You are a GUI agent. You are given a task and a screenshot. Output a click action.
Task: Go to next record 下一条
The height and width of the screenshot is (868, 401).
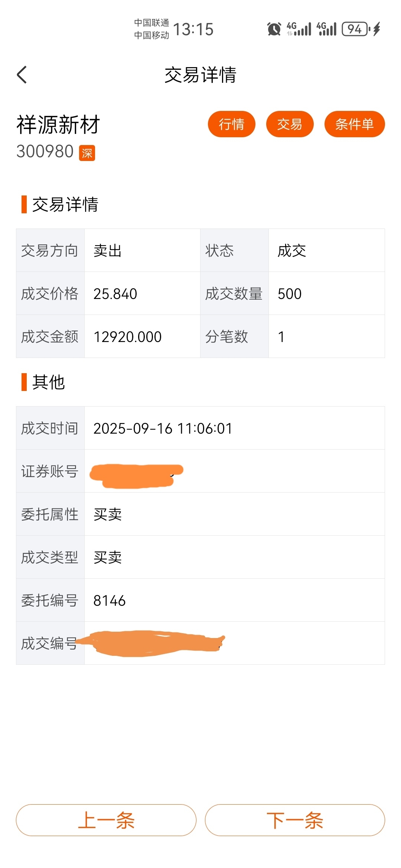coord(295,820)
